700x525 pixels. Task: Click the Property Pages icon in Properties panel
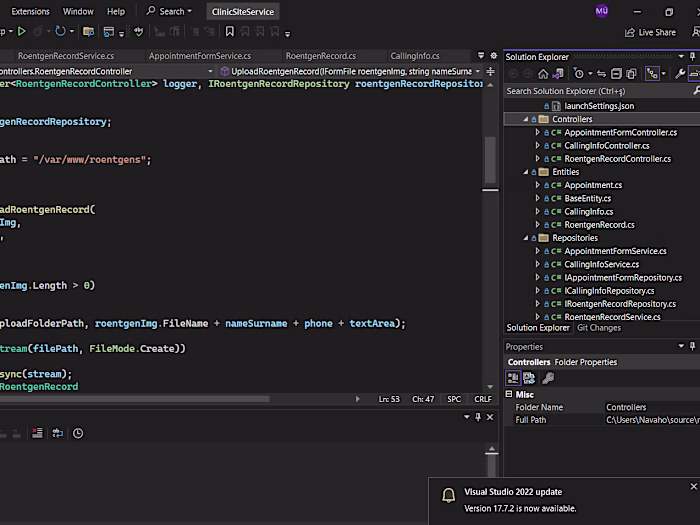click(x=548, y=378)
